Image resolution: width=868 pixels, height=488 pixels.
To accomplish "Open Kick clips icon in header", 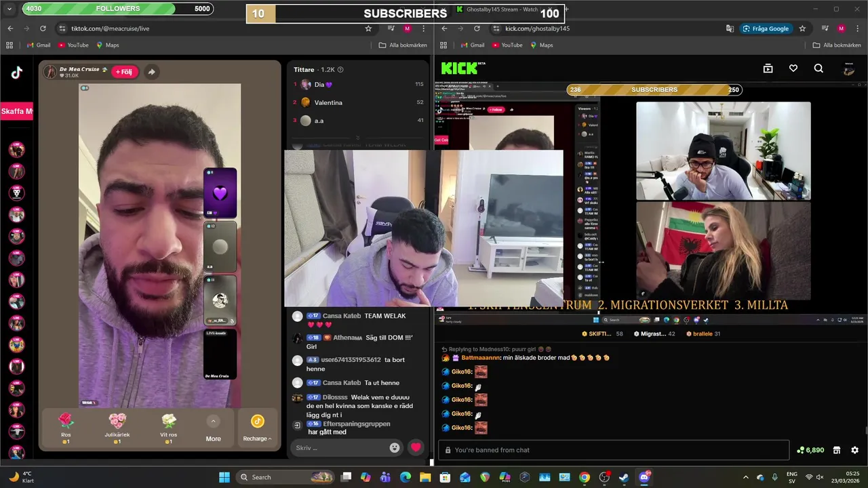I will 768,68.
